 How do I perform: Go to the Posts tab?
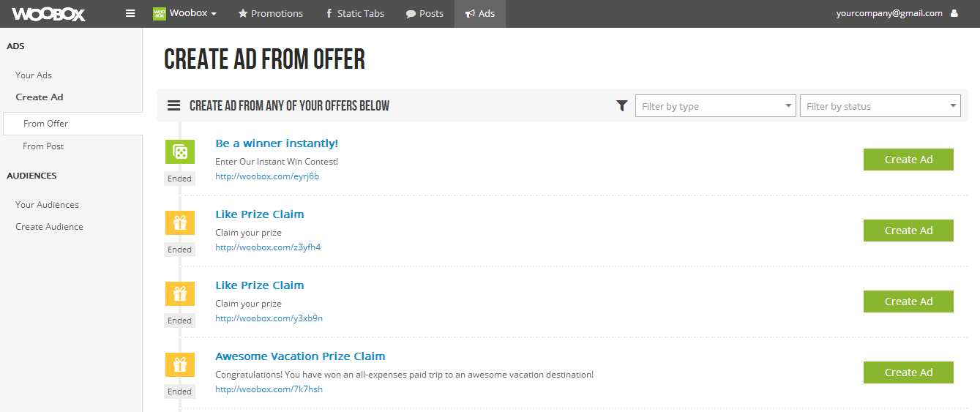424,13
